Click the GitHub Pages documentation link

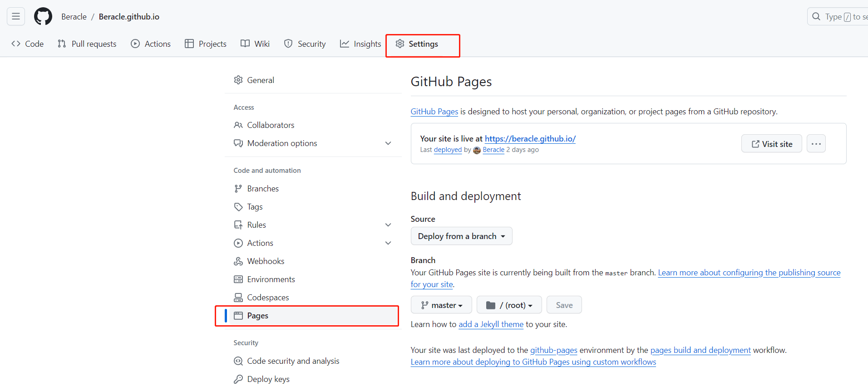(434, 112)
